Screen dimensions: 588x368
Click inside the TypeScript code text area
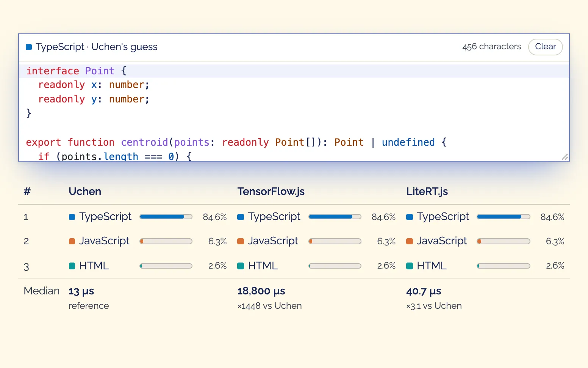coord(294,111)
